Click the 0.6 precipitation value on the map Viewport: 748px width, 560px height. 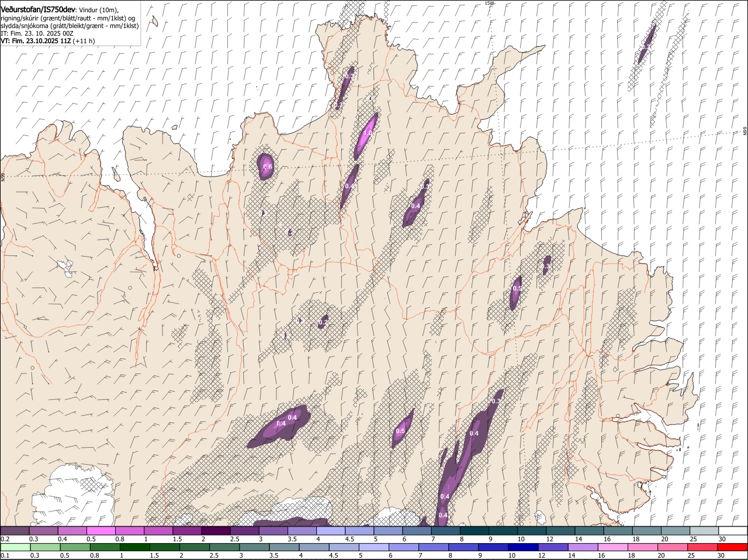pyautogui.click(x=268, y=167)
